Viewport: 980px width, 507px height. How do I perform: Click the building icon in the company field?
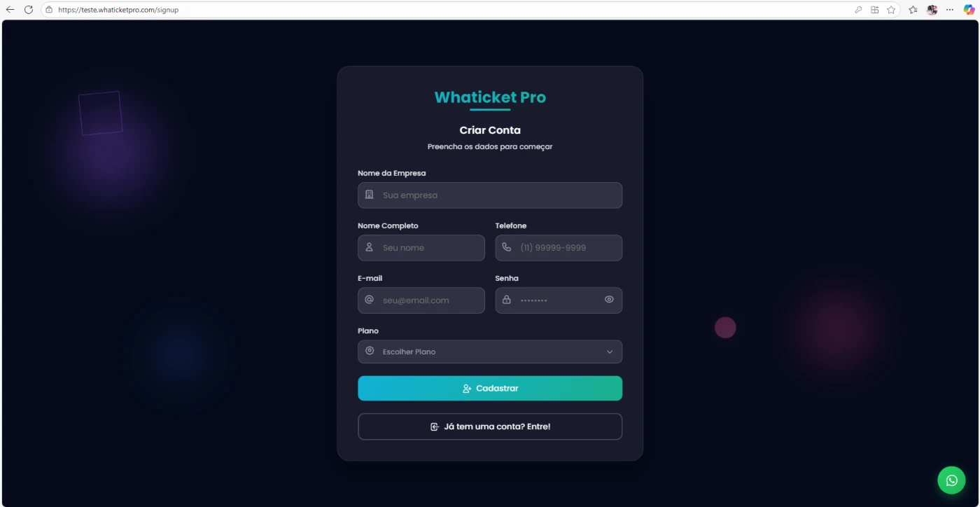(x=370, y=195)
